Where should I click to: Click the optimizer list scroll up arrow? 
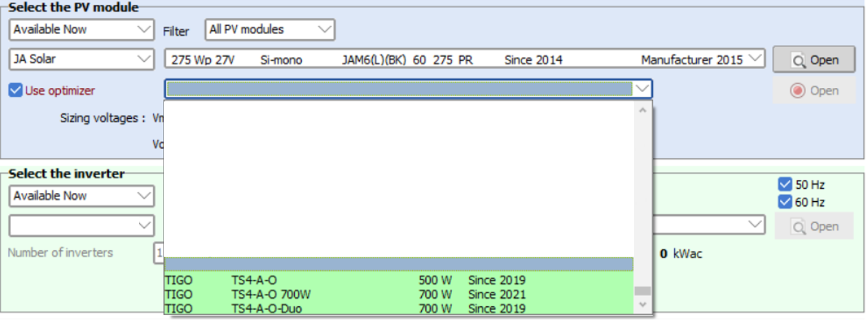tap(642, 110)
